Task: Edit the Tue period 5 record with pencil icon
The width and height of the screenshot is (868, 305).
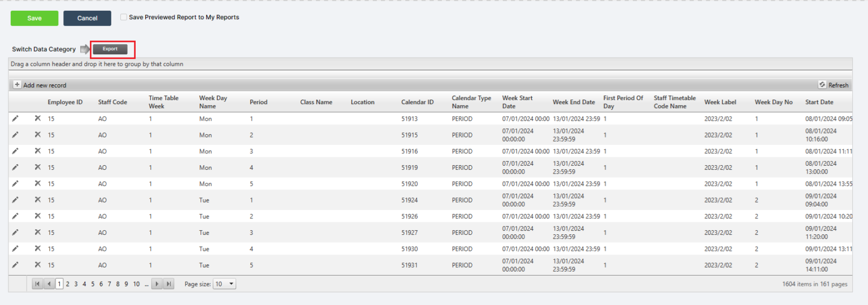Action: 15,265
